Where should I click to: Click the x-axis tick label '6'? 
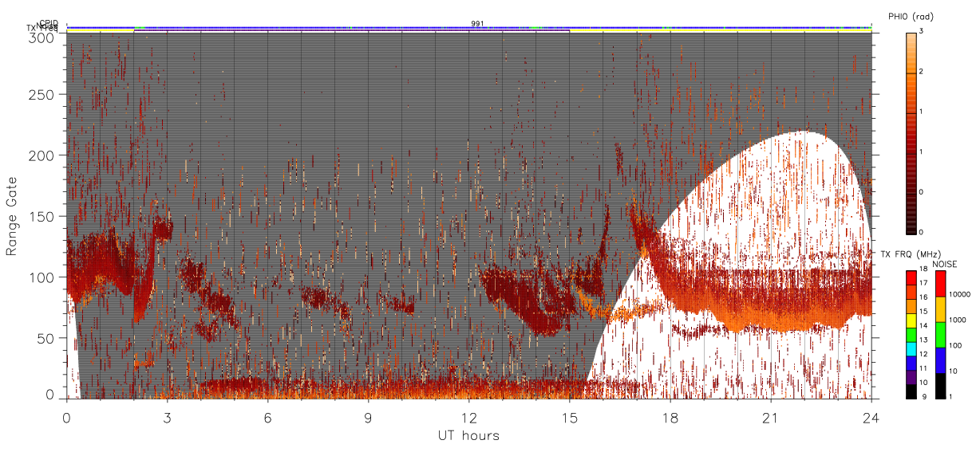(268, 418)
